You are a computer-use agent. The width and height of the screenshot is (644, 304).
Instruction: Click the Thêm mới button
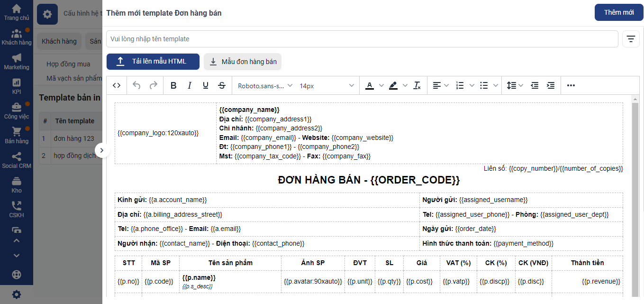[618, 12]
